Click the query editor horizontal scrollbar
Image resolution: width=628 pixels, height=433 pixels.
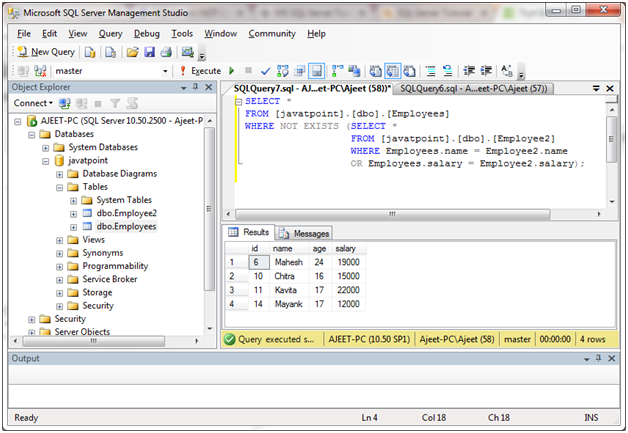coord(392,214)
